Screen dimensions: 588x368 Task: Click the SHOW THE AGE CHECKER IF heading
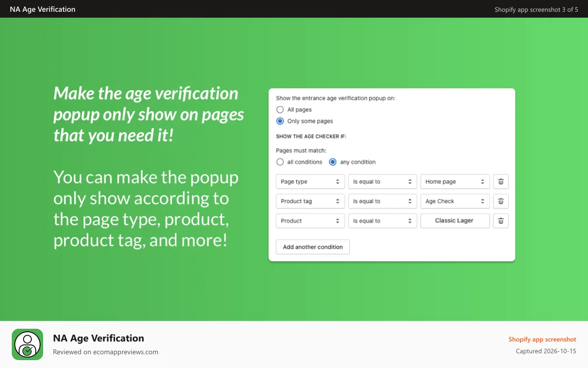pyautogui.click(x=311, y=136)
